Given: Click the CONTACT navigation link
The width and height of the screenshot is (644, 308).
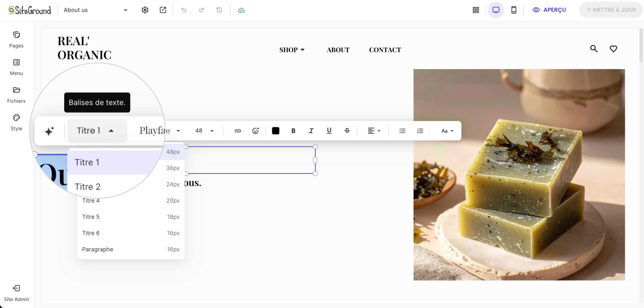Looking at the screenshot, I should 385,50.
